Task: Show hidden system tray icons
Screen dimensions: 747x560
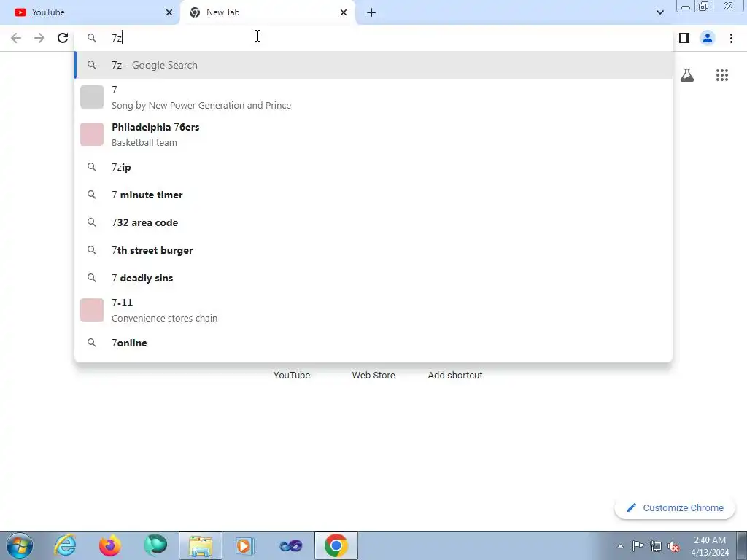Action: click(620, 546)
